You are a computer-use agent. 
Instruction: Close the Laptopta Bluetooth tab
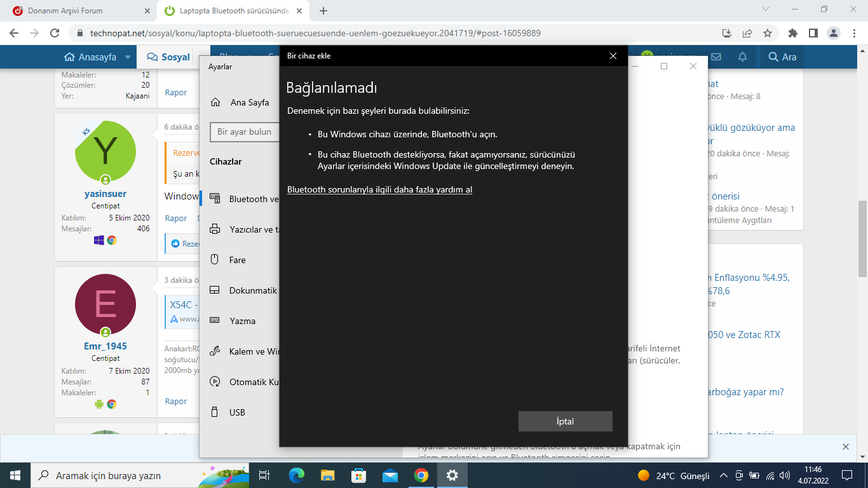pyautogui.click(x=299, y=11)
